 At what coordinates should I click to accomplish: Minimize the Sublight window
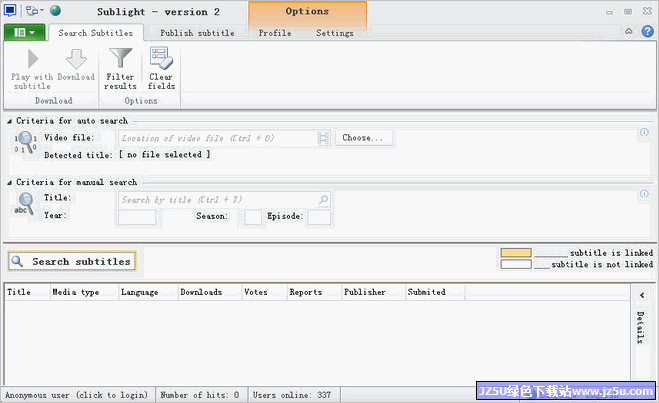click(x=609, y=12)
